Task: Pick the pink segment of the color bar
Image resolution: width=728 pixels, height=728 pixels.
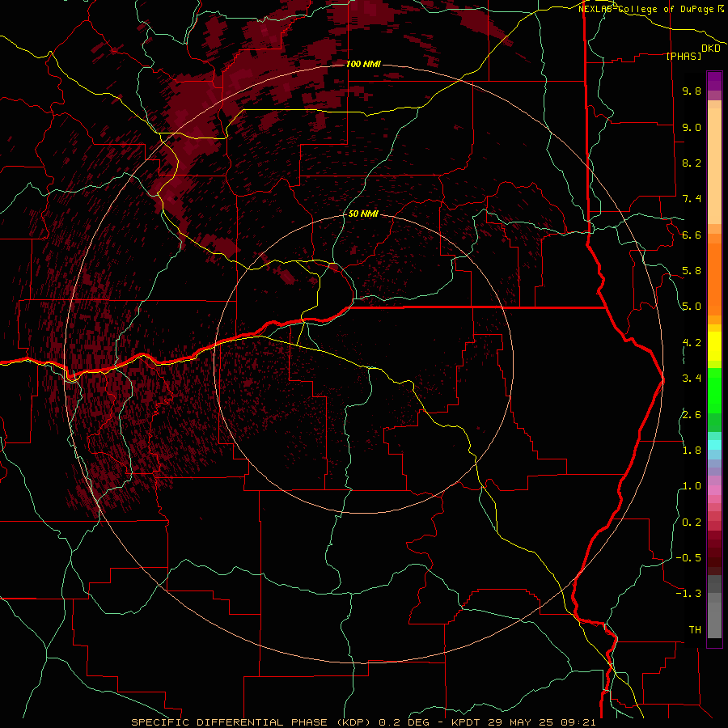Action: tap(714, 490)
